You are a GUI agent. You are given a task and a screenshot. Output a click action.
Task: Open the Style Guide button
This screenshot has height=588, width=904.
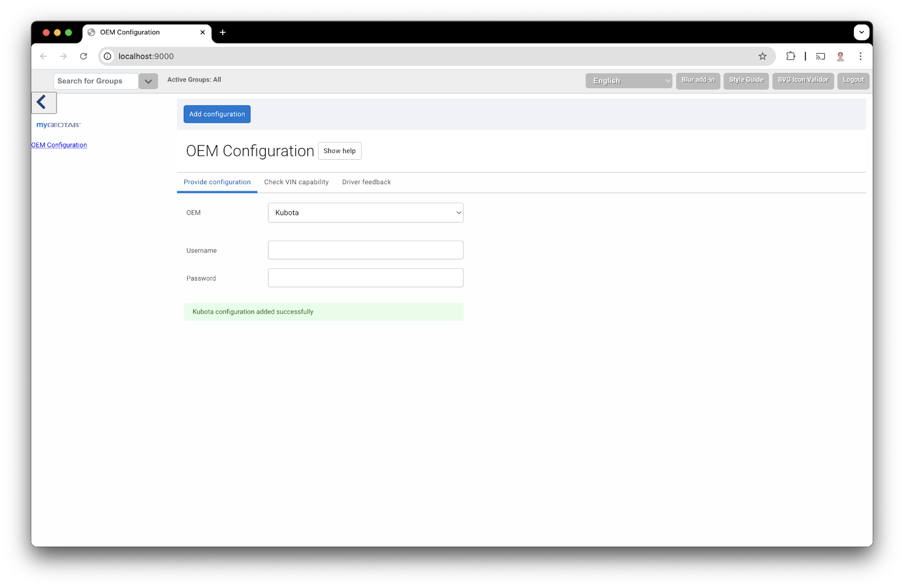click(x=746, y=80)
